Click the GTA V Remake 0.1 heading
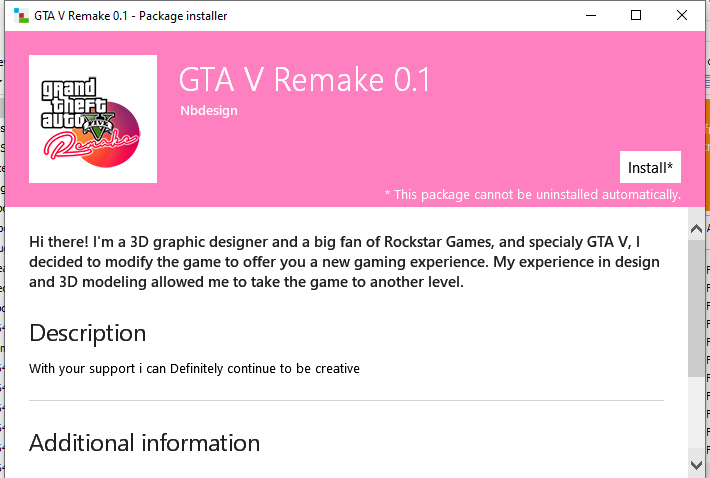 [304, 79]
